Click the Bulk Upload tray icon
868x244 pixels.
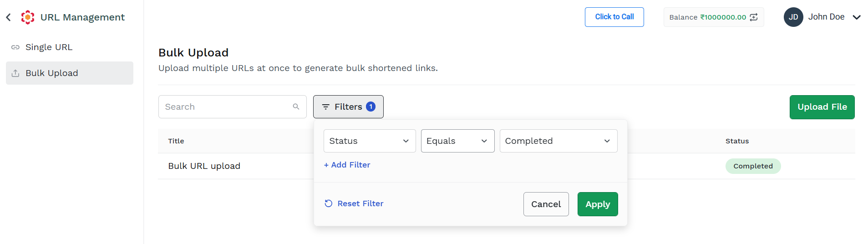click(x=15, y=73)
